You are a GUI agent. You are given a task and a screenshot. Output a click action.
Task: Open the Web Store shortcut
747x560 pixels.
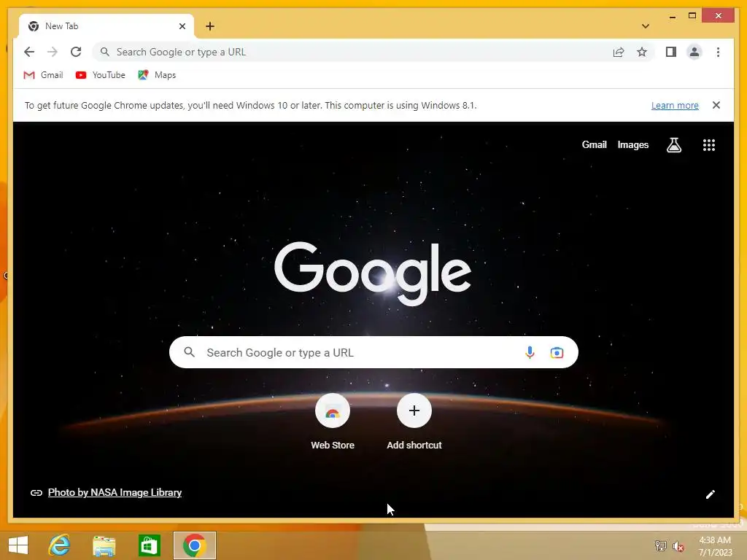click(x=333, y=422)
